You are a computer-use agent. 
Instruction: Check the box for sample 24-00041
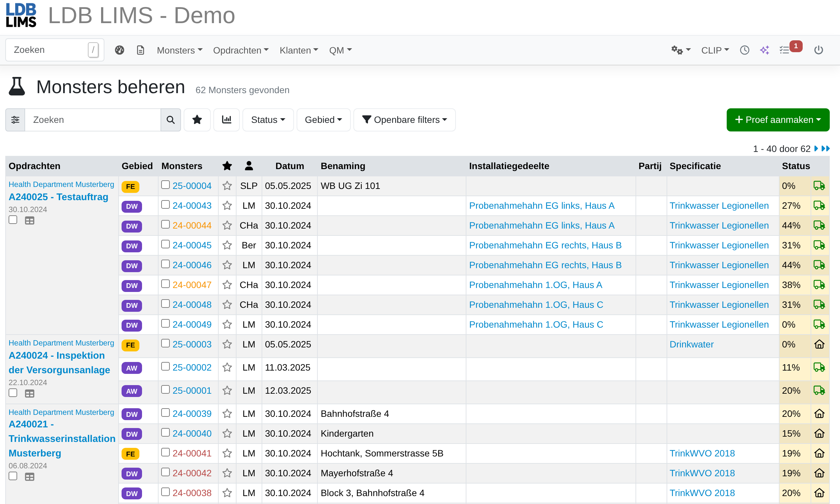point(165,452)
